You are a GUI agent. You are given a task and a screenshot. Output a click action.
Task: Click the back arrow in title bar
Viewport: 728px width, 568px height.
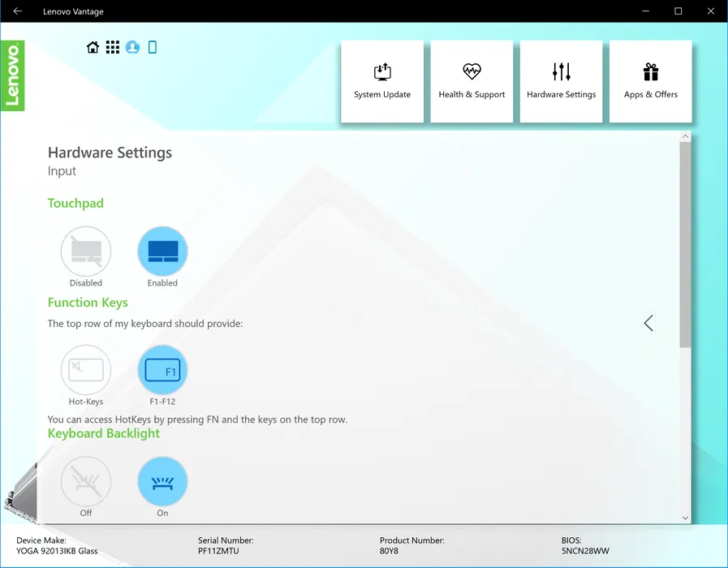(18, 11)
